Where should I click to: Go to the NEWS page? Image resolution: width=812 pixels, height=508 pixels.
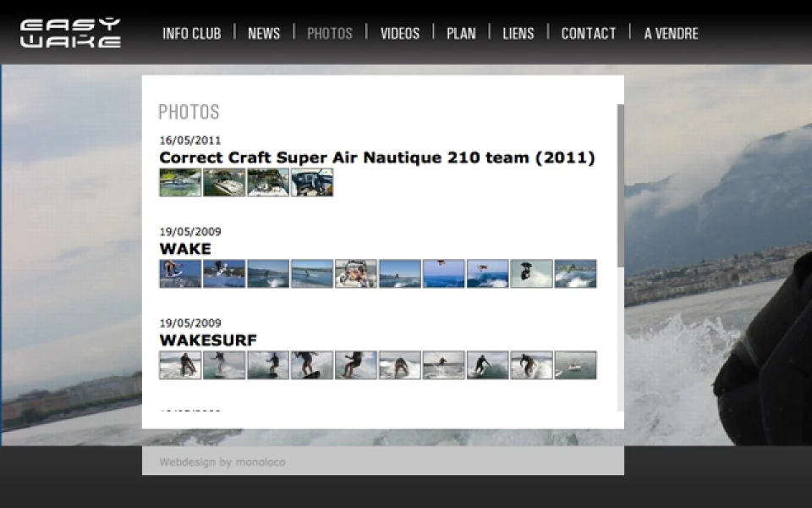point(264,34)
